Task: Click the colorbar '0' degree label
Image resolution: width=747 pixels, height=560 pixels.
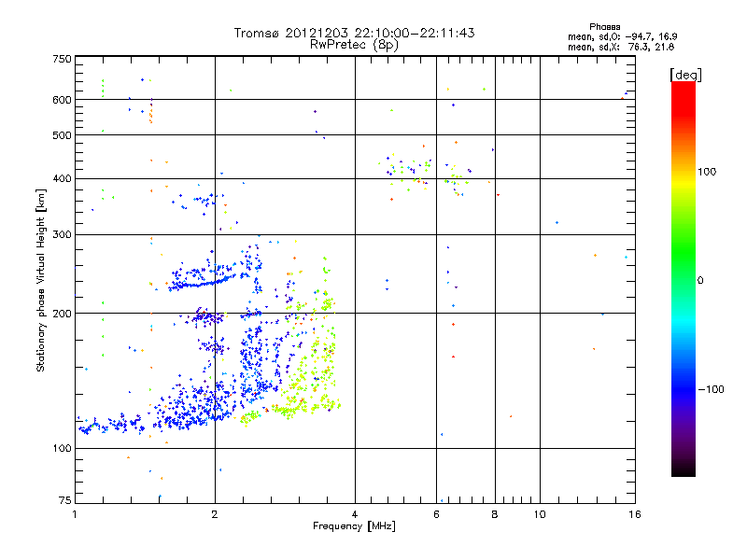Action: [700, 281]
